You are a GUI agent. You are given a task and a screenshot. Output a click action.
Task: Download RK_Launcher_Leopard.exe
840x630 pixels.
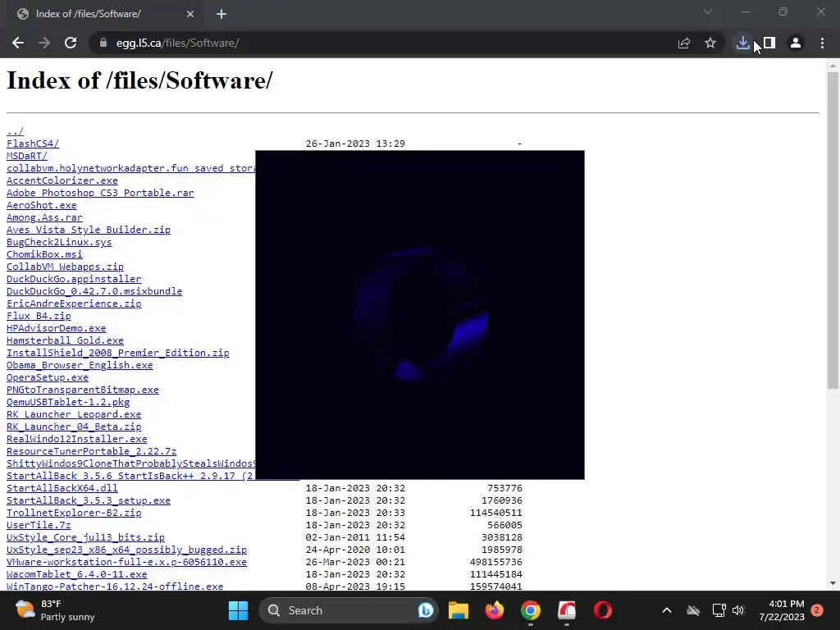click(x=74, y=414)
